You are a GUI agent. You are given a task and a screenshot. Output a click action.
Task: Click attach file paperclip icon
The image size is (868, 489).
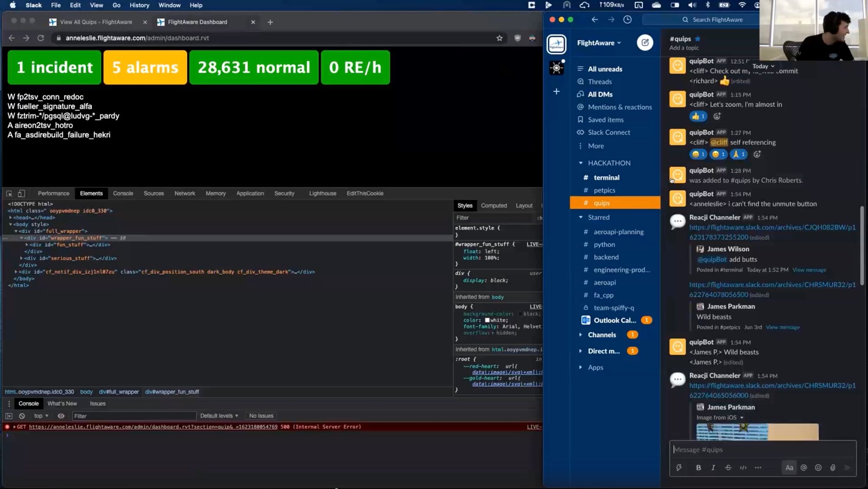pos(832,467)
